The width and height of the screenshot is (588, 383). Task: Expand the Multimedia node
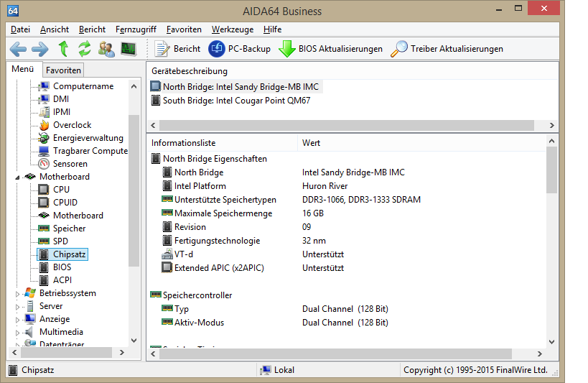(x=17, y=333)
